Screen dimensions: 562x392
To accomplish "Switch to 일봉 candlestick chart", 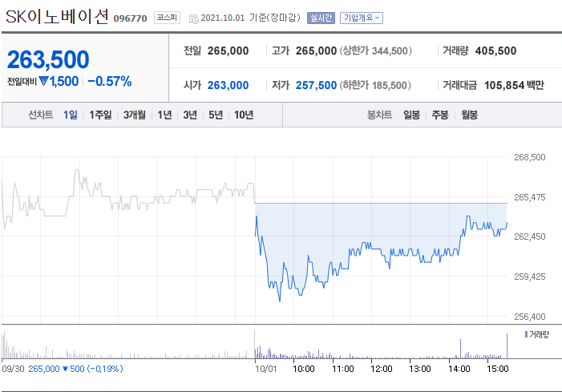I will pyautogui.click(x=411, y=115).
